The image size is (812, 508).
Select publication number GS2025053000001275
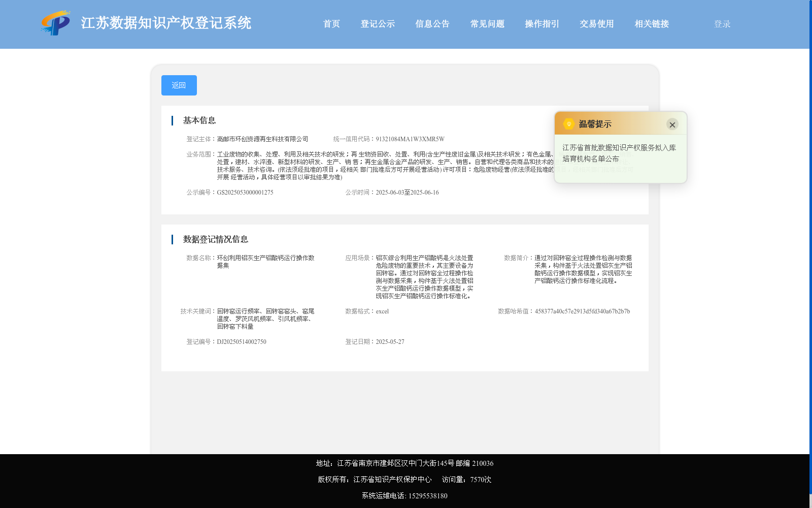point(245,193)
